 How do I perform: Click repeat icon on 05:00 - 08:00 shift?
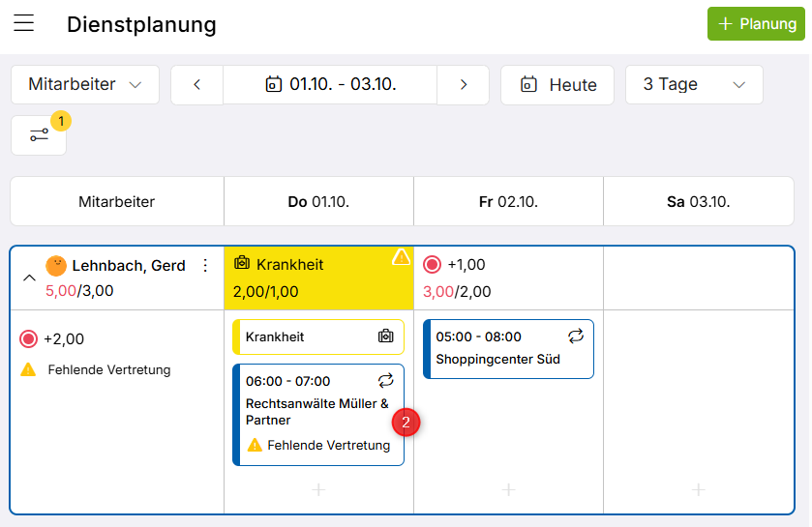576,337
